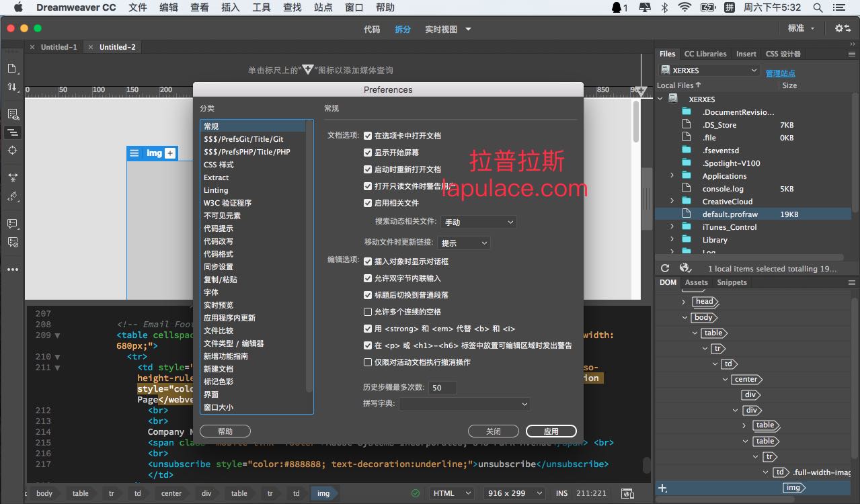Toggle 用 strong 和 em 代替 checkbox
The width and height of the screenshot is (860, 504).
(368, 329)
